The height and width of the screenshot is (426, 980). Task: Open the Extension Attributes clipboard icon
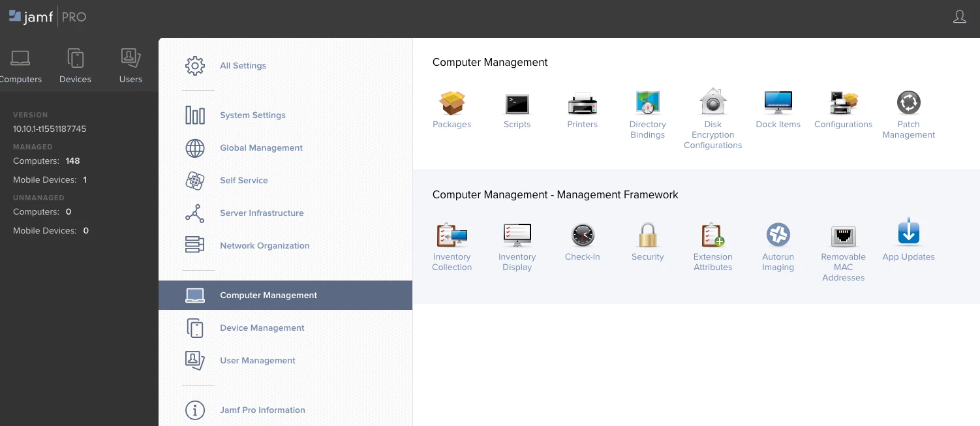coord(712,235)
